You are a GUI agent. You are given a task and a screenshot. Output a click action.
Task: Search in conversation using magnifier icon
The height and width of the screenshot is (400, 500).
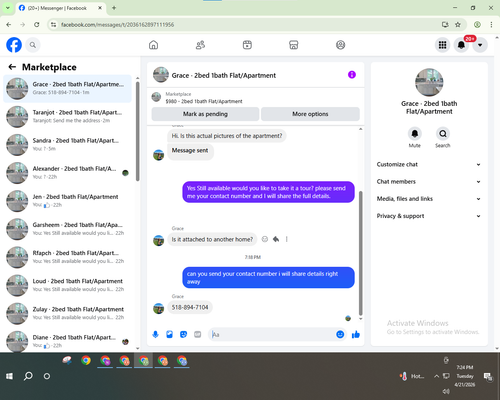[443, 134]
